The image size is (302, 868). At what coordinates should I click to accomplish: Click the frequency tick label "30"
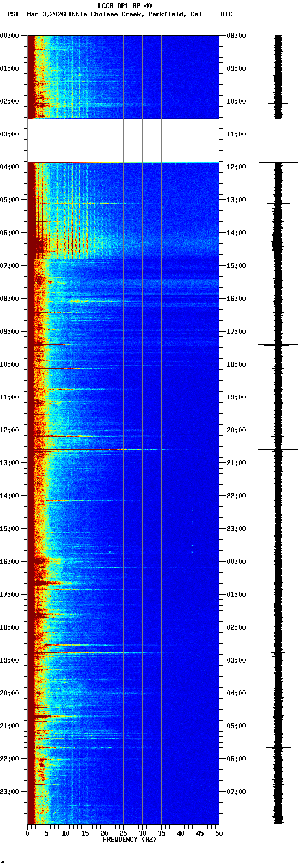point(142,833)
